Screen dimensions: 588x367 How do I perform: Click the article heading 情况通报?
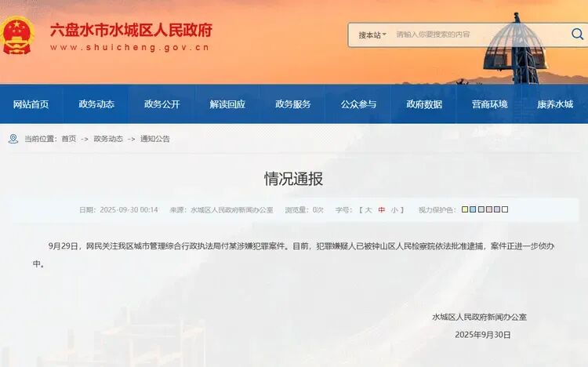294,179
